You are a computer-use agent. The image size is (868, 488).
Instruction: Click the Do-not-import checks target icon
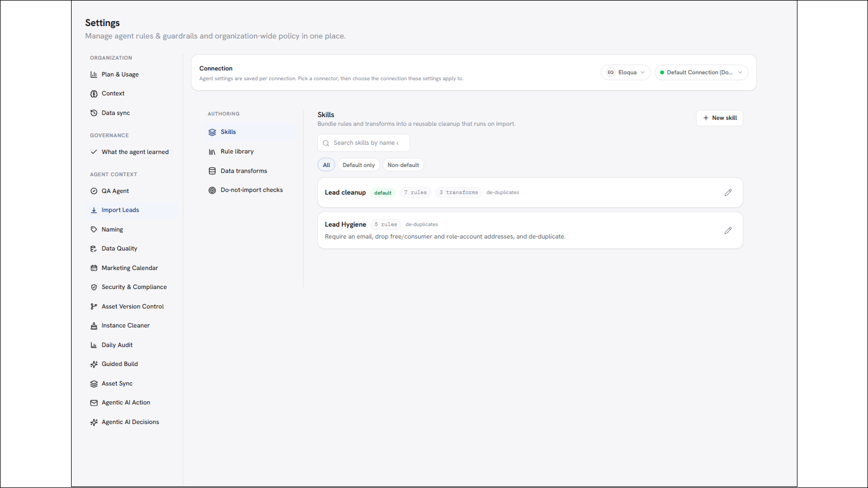point(212,190)
